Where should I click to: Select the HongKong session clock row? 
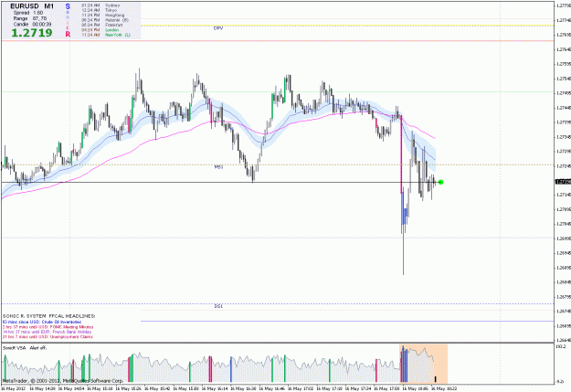[x=102, y=16]
